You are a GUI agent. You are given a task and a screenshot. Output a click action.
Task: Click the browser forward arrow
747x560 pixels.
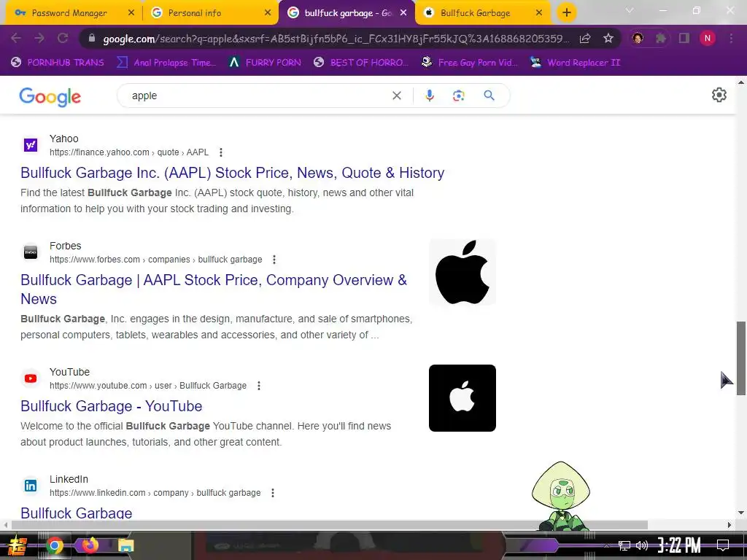[39, 38]
